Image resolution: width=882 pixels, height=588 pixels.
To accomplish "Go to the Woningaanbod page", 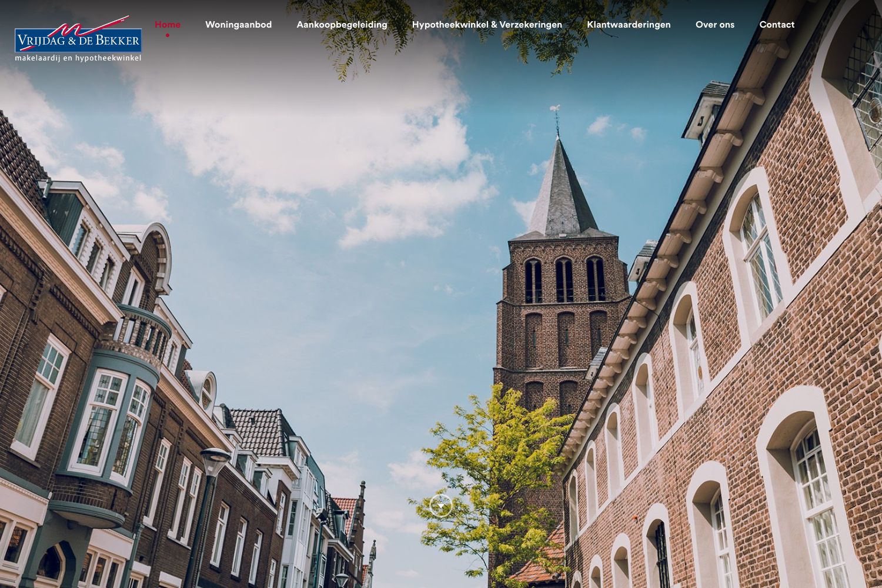I will pos(238,25).
